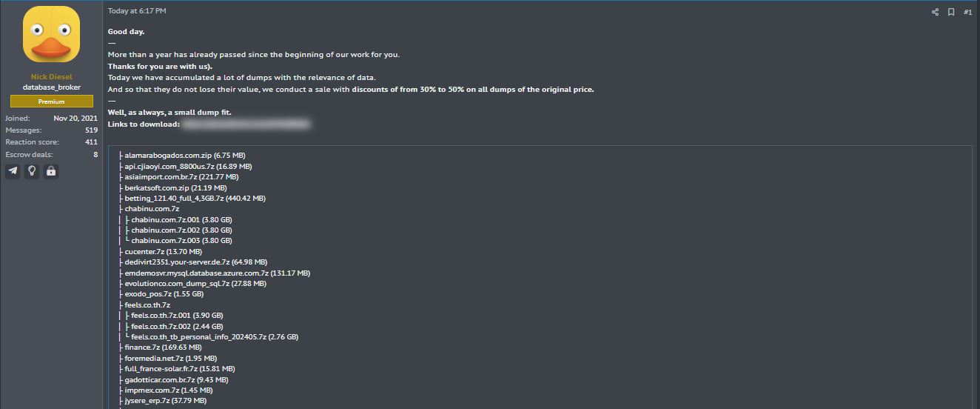Viewport: 980px width, 409px height.
Task: Click the padlock icon in the user panel
Action: [x=50, y=171]
